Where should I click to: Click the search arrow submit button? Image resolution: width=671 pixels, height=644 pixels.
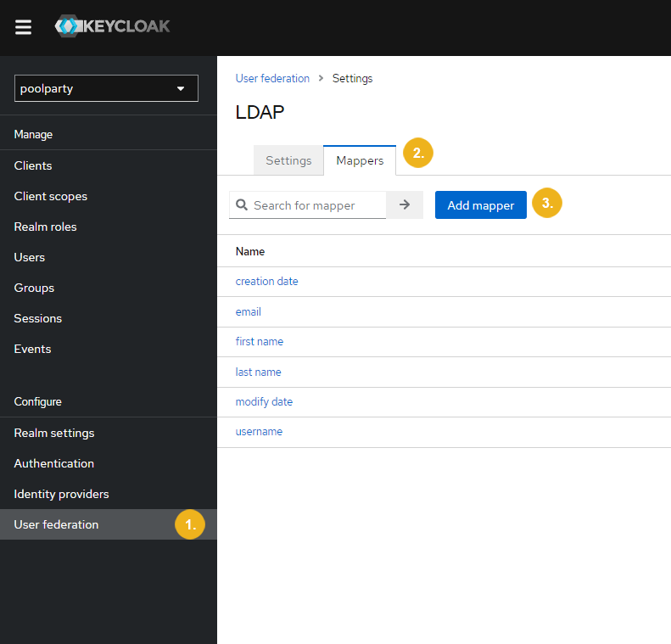point(405,205)
